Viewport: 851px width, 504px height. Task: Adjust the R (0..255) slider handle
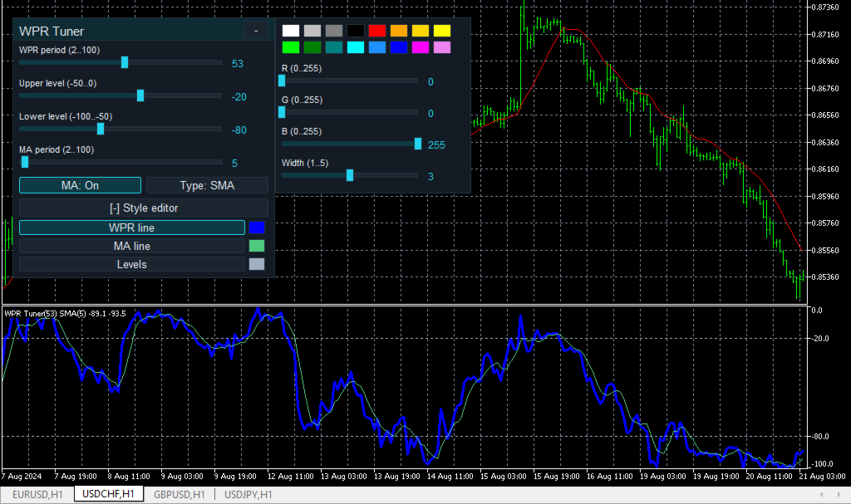[x=282, y=81]
